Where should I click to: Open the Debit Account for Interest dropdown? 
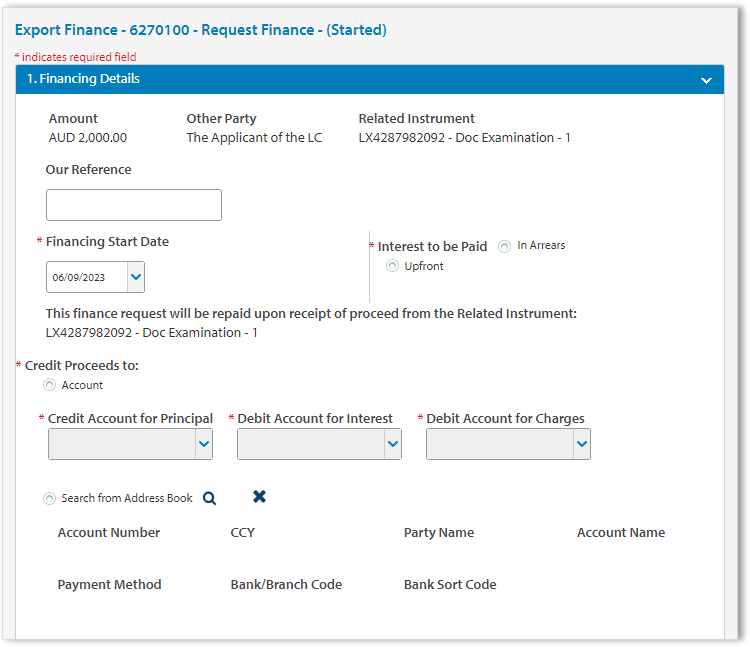[x=393, y=445]
